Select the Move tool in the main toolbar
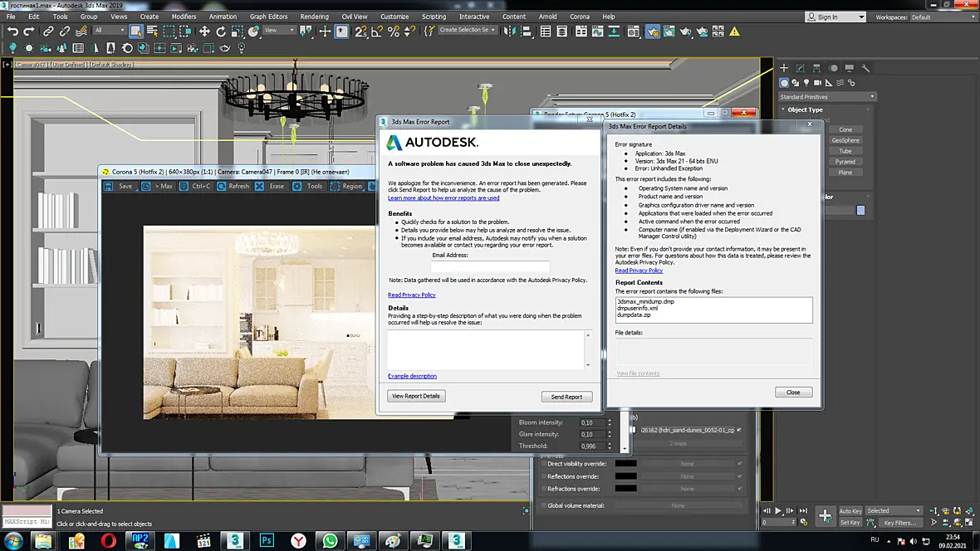This screenshot has height=551, width=980. [x=204, y=31]
